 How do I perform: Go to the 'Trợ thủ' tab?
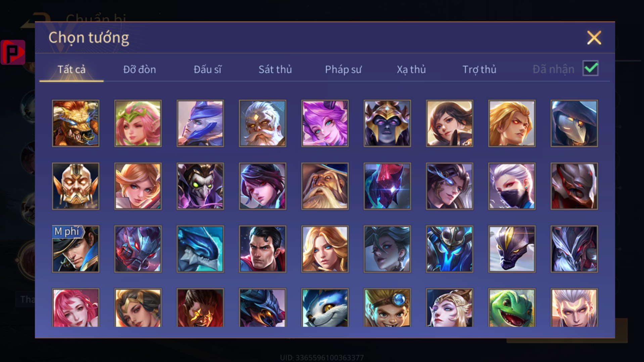[479, 69]
